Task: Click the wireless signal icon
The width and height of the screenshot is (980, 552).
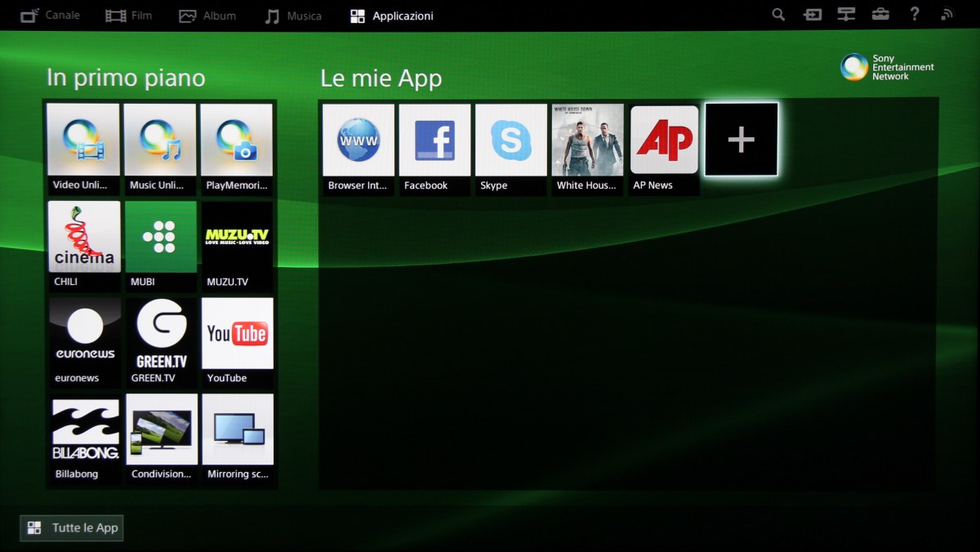Action: pyautogui.click(x=947, y=15)
